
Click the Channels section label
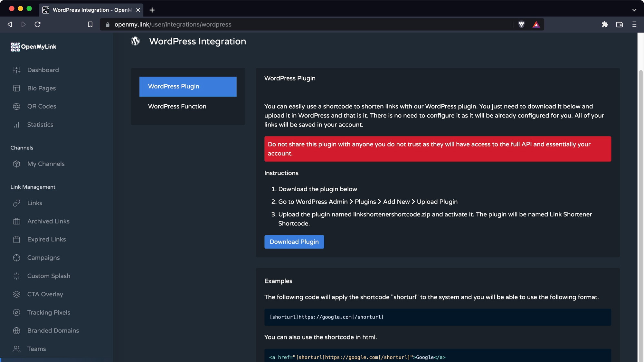(22, 148)
